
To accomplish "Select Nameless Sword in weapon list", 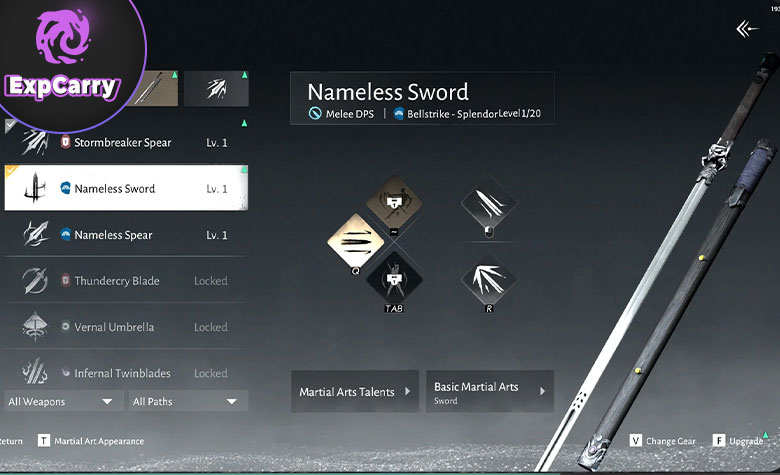I will pyautogui.click(x=126, y=188).
